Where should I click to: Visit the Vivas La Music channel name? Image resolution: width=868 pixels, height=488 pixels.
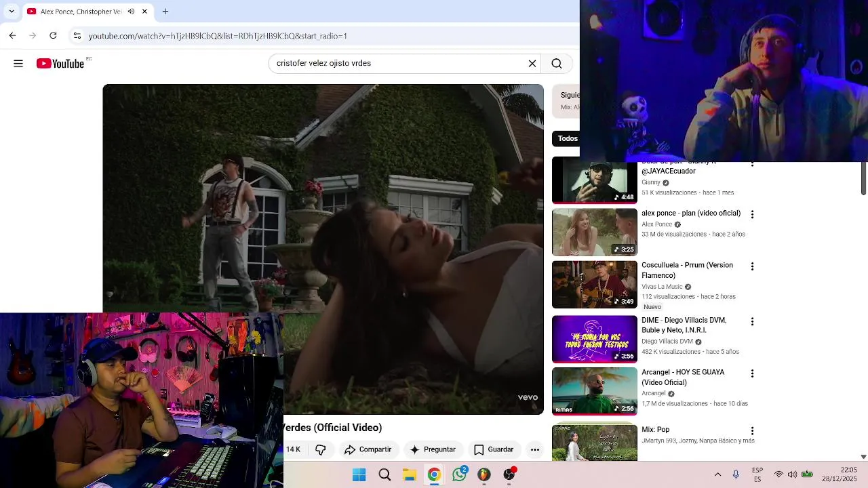(662, 287)
